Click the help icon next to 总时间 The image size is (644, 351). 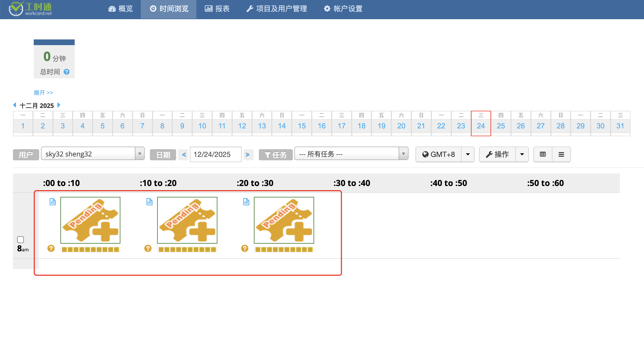[67, 72]
